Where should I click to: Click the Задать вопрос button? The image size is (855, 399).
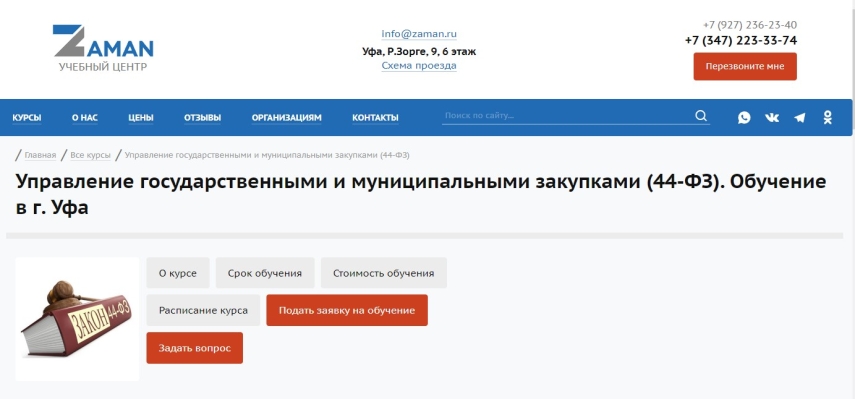195,348
